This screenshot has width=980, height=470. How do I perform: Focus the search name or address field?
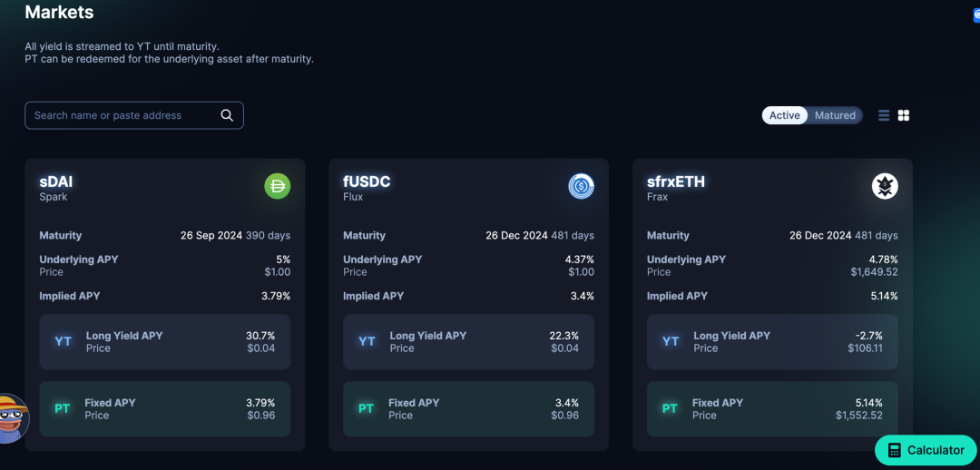pos(122,115)
